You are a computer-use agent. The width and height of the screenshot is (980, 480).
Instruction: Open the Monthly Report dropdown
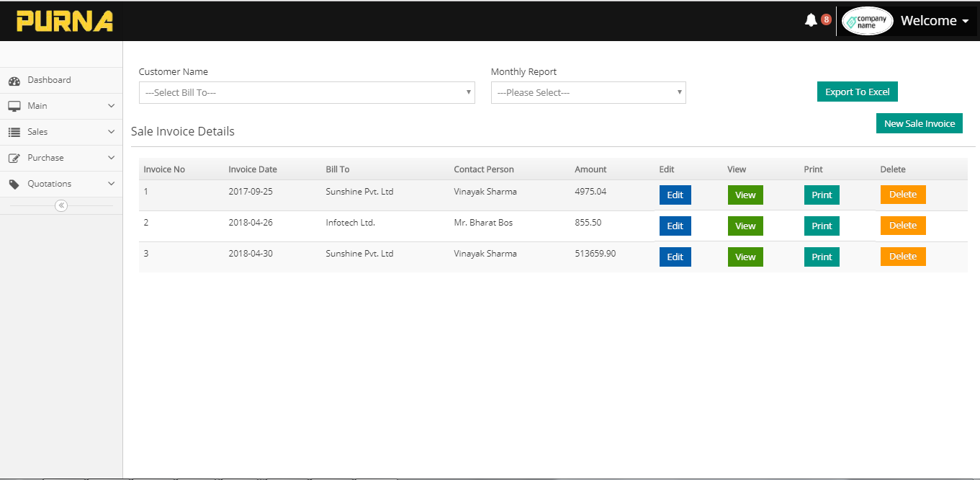tap(588, 93)
